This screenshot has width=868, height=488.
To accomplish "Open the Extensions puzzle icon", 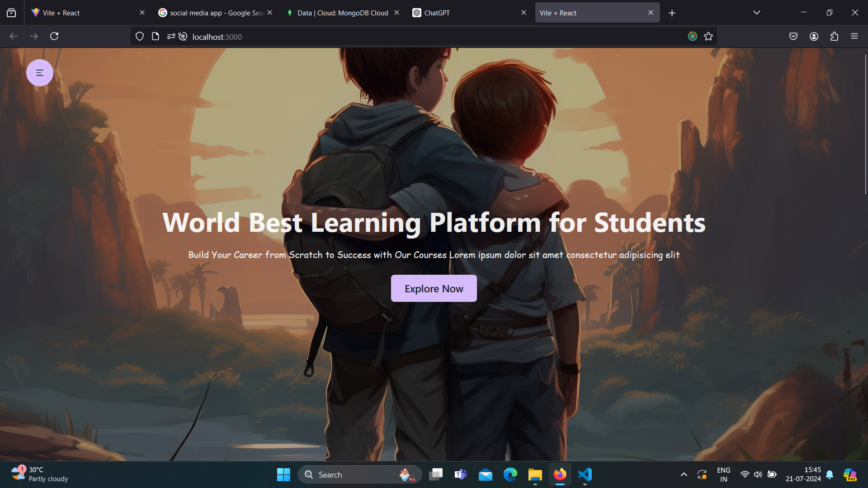I will [x=834, y=36].
